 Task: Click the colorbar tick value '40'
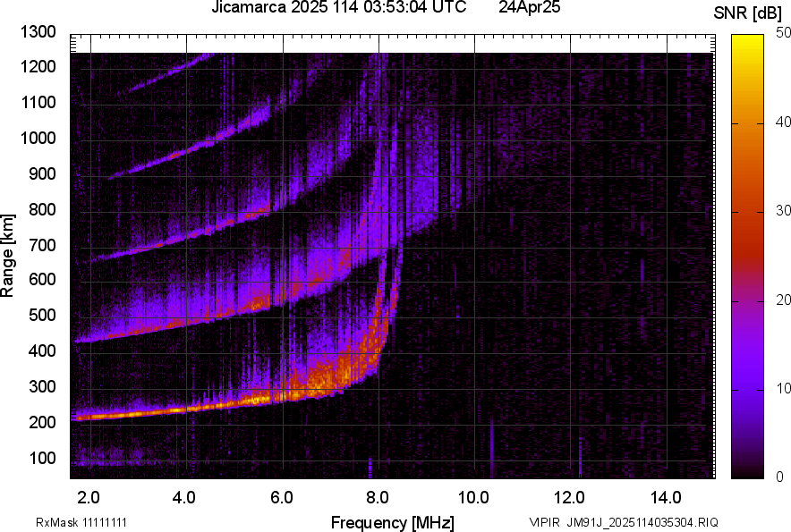tap(783, 122)
